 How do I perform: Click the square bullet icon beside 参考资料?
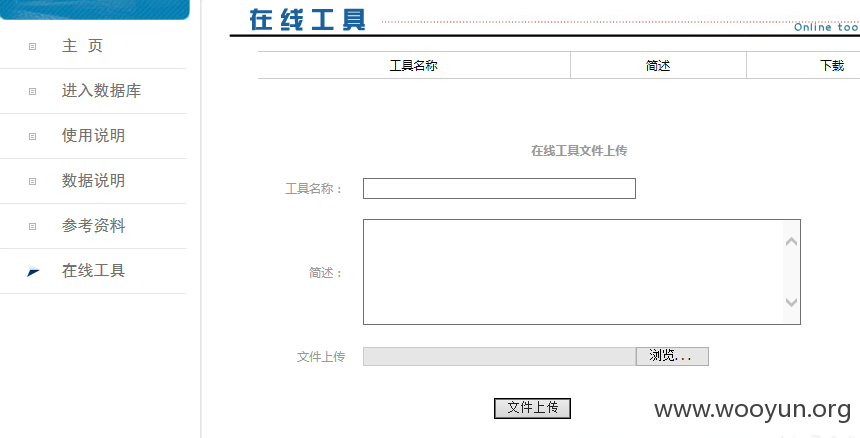32,226
